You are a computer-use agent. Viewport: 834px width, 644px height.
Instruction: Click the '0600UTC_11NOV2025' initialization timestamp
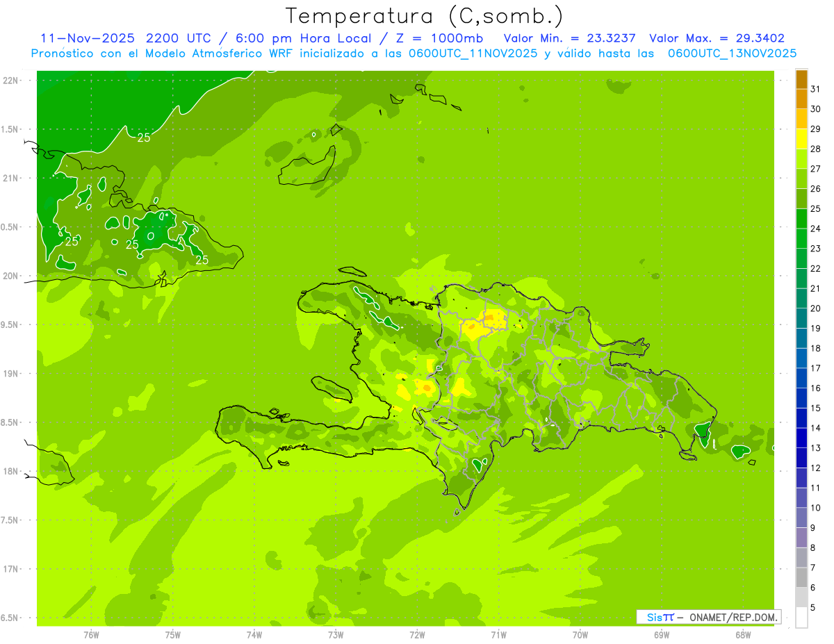473,53
